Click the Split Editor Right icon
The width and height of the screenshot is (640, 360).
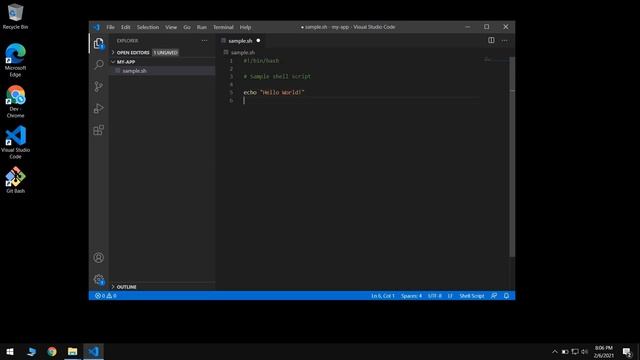click(x=491, y=40)
